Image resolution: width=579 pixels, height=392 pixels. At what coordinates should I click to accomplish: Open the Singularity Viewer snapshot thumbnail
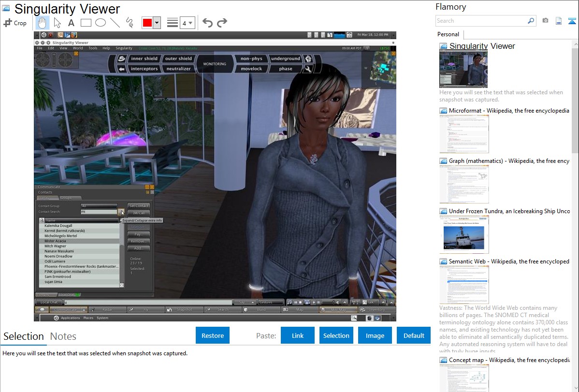[x=463, y=70]
